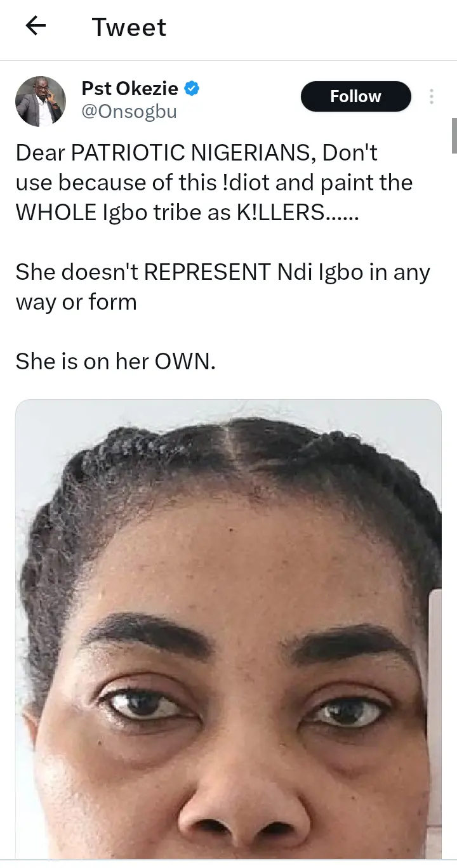Open the Pst Okezie display name link
The height and width of the screenshot is (868, 457).
[130, 88]
